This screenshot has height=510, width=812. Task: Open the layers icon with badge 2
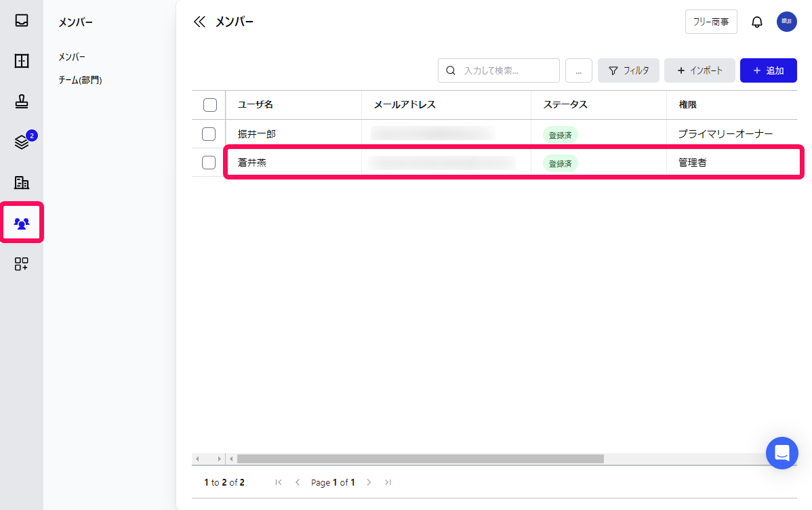pyautogui.click(x=21, y=142)
